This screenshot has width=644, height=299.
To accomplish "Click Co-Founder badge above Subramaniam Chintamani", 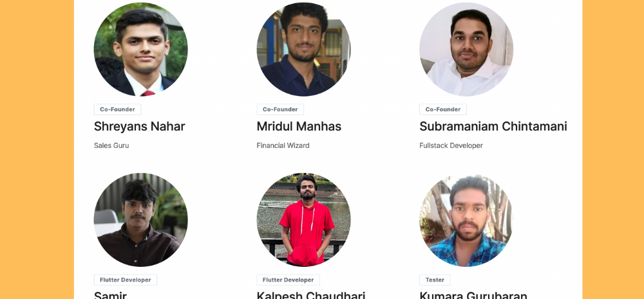I will tap(443, 109).
